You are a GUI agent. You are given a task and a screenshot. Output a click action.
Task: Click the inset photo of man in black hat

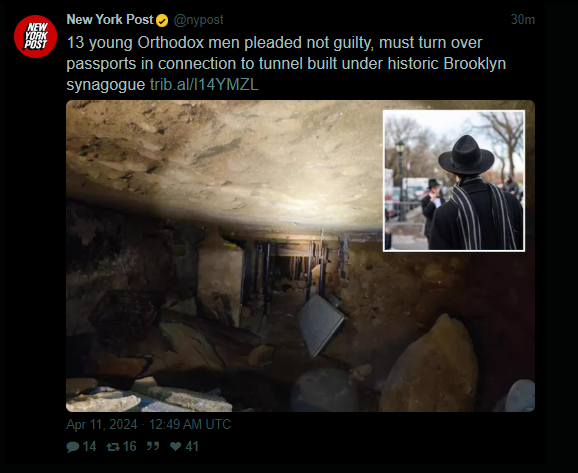pos(454,181)
